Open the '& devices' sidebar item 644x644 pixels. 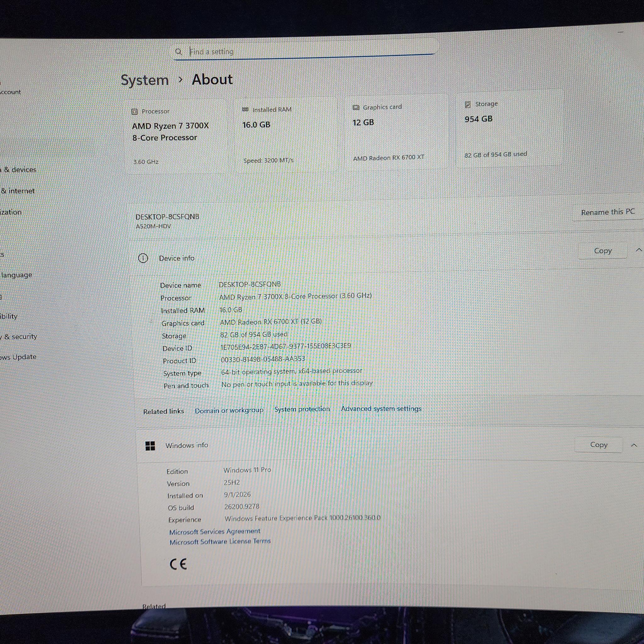pyautogui.click(x=18, y=170)
